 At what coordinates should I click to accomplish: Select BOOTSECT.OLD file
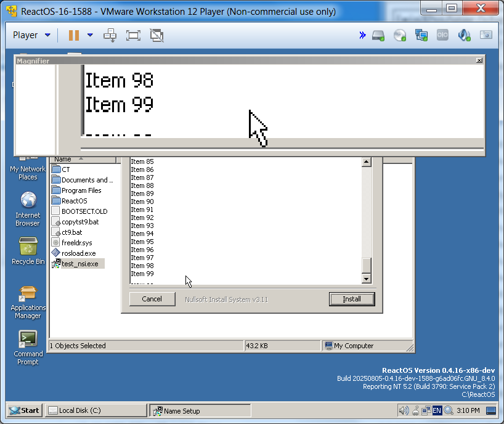[79, 211]
